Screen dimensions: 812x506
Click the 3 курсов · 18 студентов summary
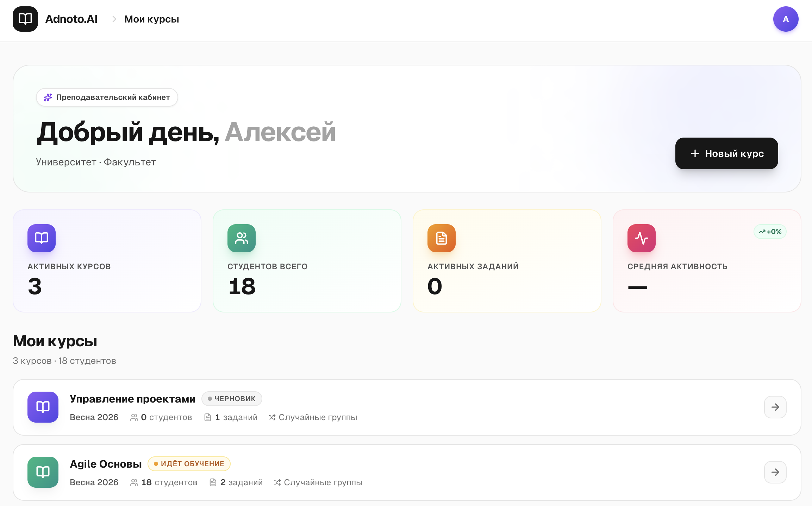pos(64,361)
